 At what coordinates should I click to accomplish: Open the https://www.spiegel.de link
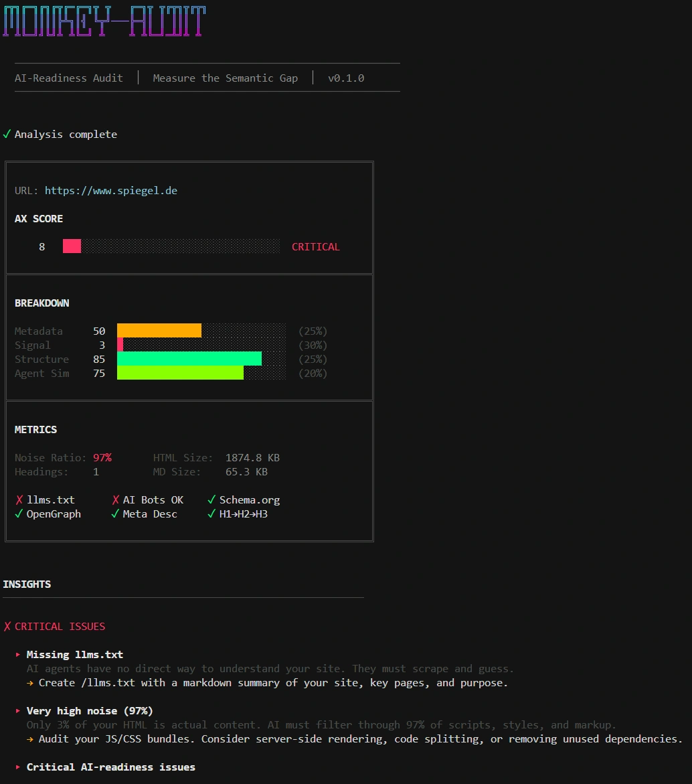(111, 191)
